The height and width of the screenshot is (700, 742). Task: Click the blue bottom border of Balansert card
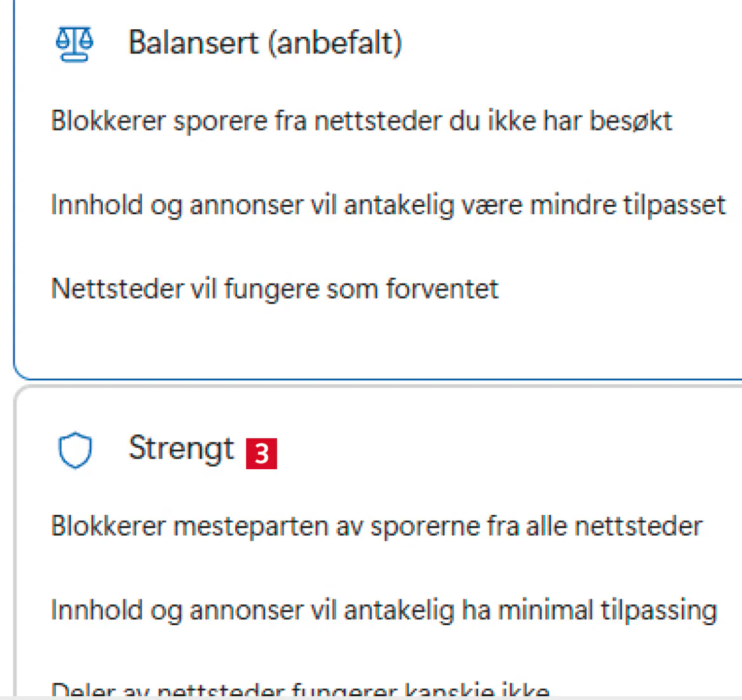coord(381,379)
